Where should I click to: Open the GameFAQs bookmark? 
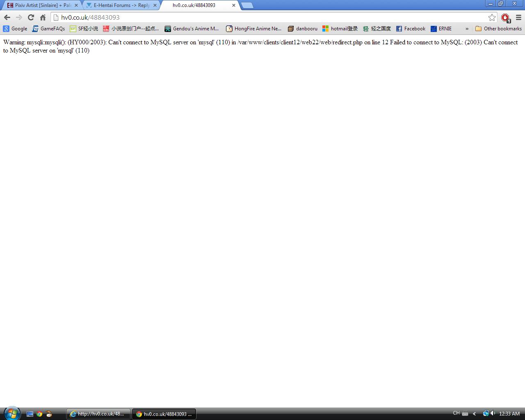pyautogui.click(x=48, y=29)
